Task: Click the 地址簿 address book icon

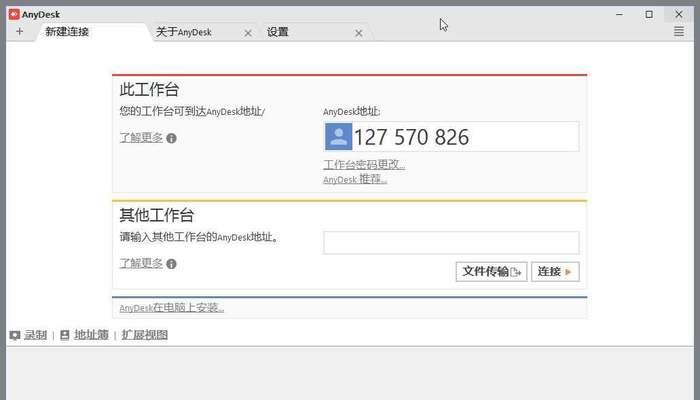Action: click(65, 335)
